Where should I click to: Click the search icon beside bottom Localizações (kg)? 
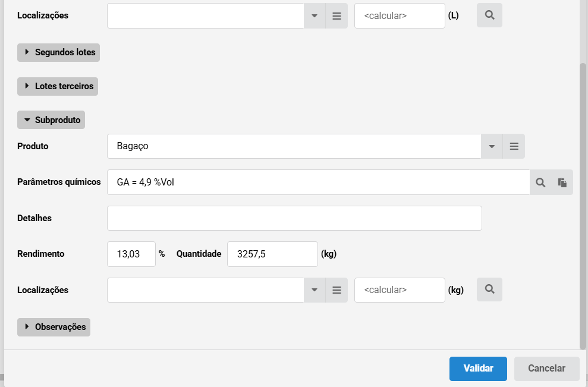(x=489, y=290)
